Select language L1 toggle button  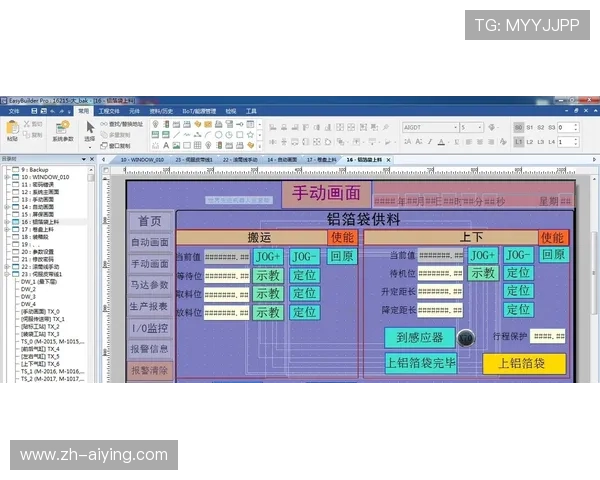click(518, 142)
